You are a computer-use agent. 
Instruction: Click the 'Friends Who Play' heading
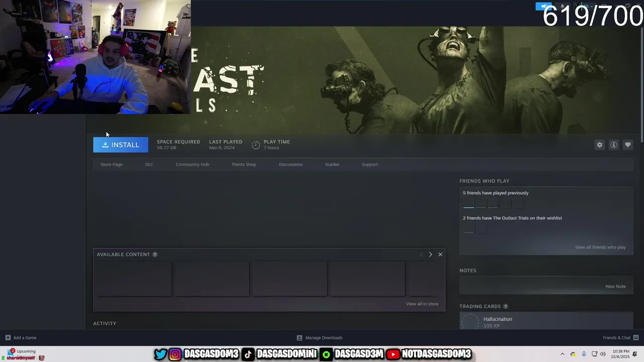point(484,181)
